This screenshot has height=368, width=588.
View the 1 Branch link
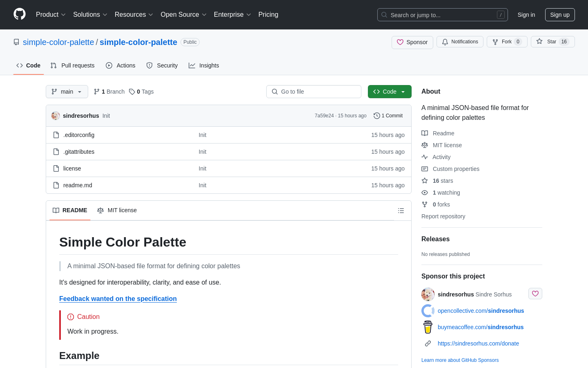point(109,92)
